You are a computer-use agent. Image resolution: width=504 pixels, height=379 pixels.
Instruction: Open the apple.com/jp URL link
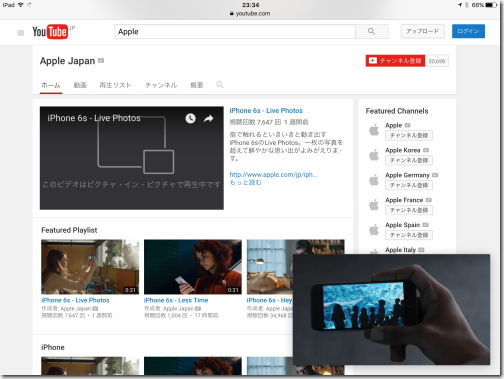point(273,175)
